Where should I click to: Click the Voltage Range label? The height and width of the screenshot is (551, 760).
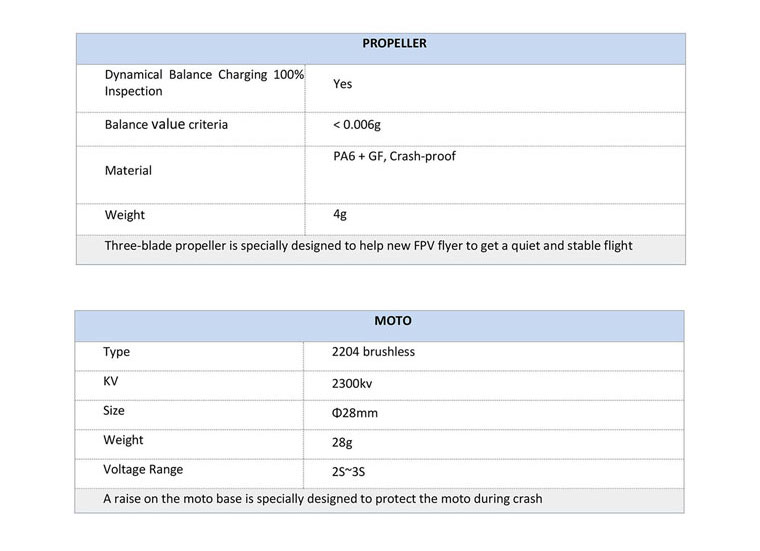click(143, 469)
